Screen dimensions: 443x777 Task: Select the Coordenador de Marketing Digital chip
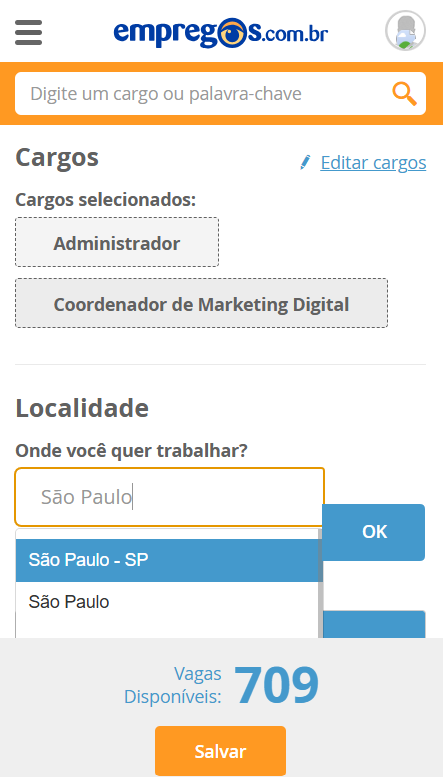point(201,303)
